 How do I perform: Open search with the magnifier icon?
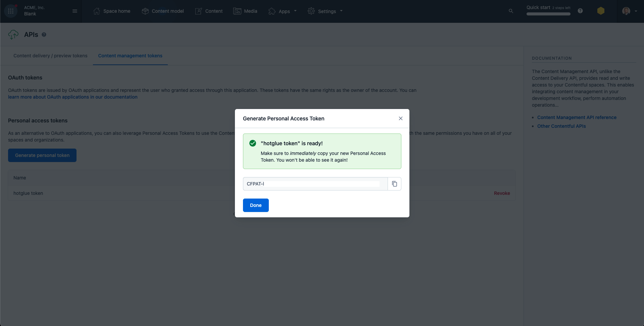(x=511, y=11)
